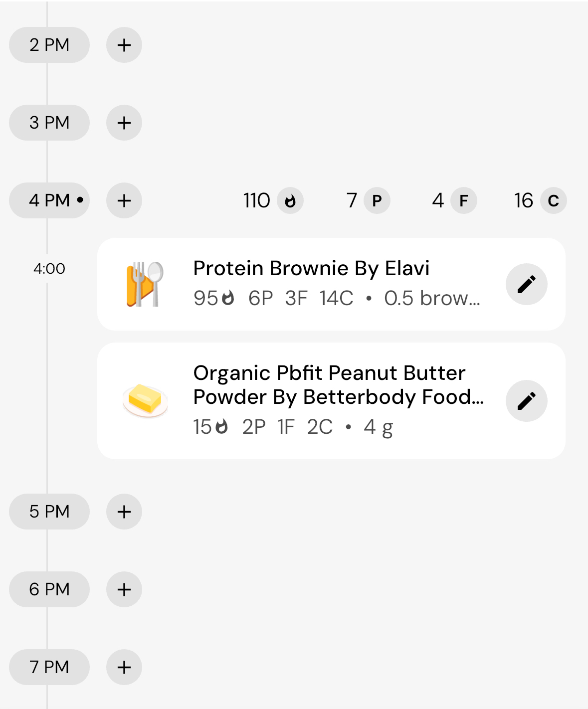Add food entry at 2 PM
This screenshot has height=709, width=588.
click(124, 45)
